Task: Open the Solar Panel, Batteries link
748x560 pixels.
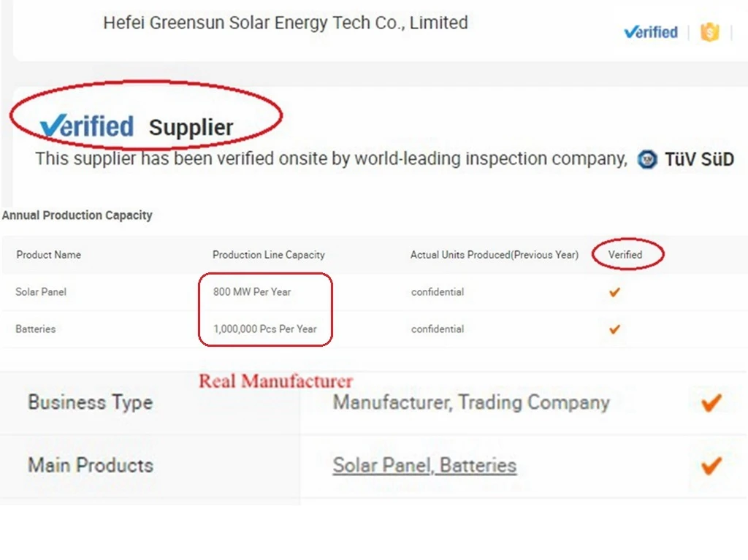Action: click(424, 465)
